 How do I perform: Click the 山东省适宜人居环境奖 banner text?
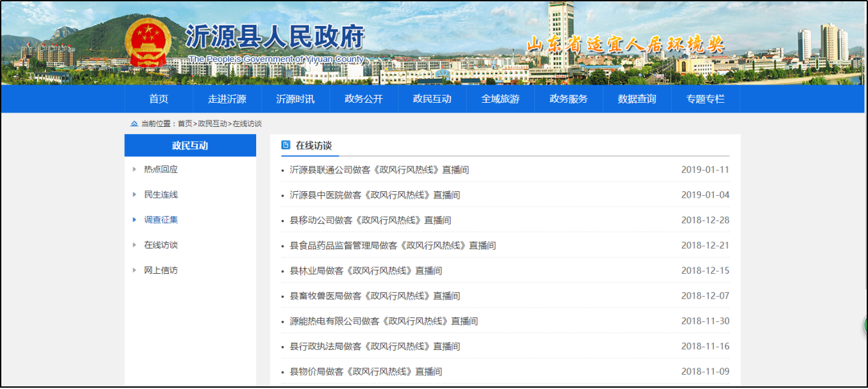click(624, 44)
